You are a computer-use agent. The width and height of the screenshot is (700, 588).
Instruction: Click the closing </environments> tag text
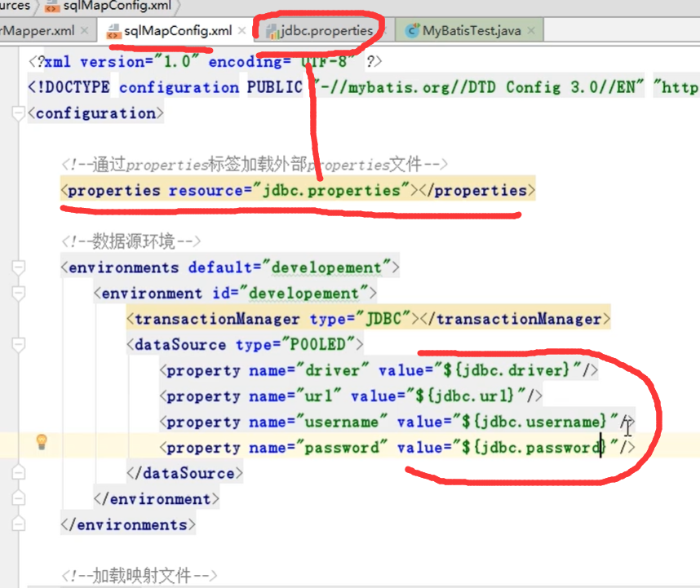point(128,524)
